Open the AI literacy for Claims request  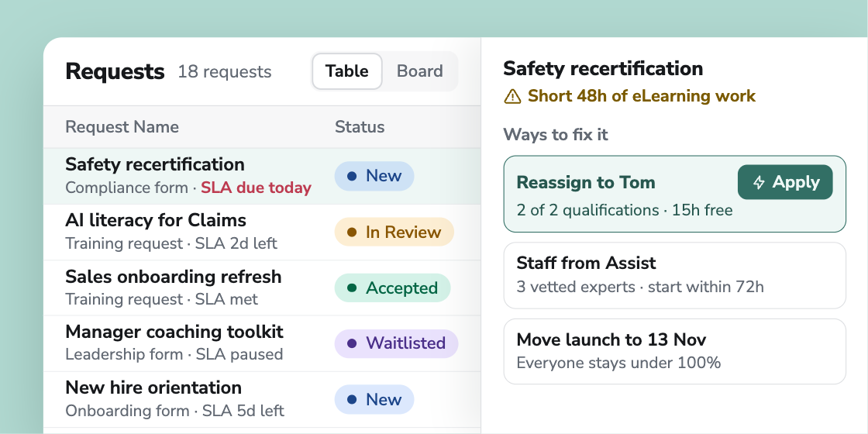click(262, 232)
